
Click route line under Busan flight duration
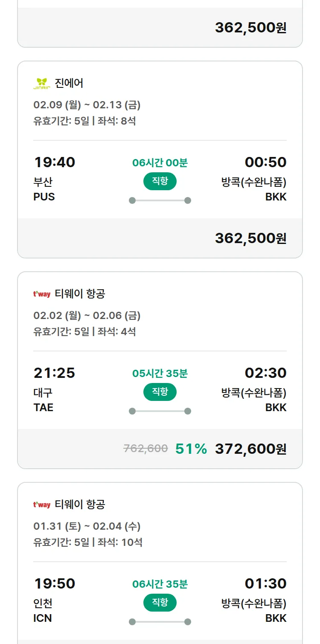click(x=160, y=200)
